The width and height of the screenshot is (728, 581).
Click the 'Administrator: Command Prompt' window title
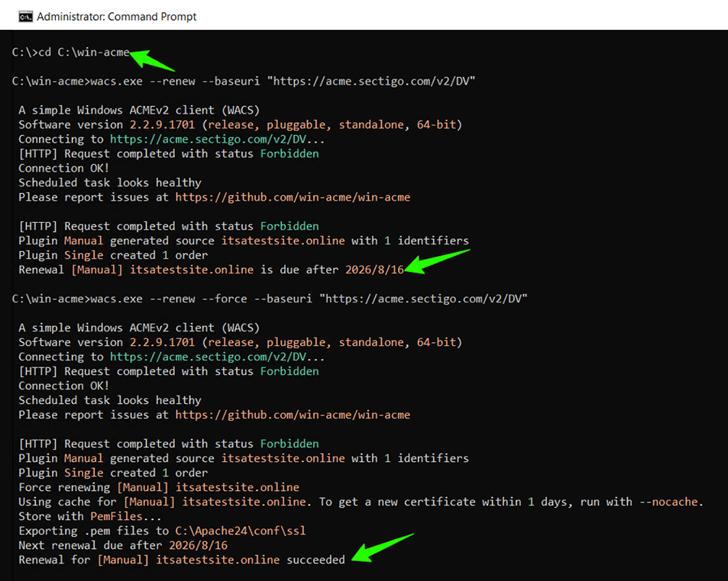117,17
